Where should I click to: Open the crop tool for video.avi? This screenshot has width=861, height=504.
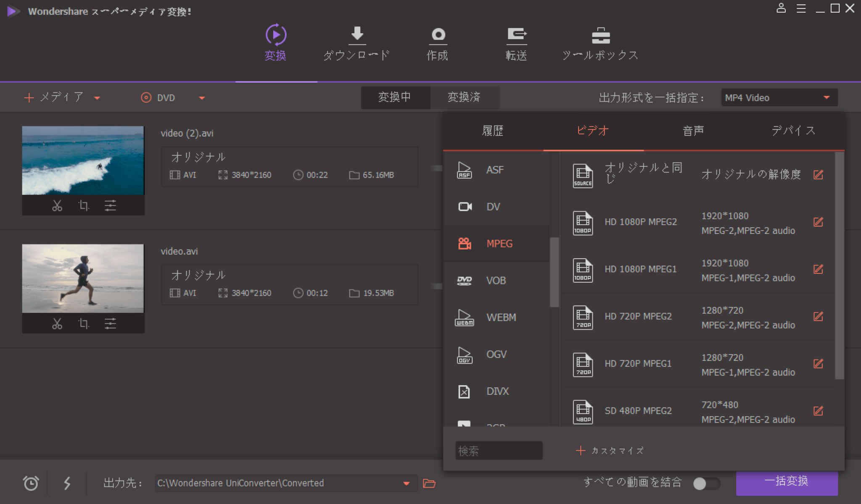click(84, 323)
